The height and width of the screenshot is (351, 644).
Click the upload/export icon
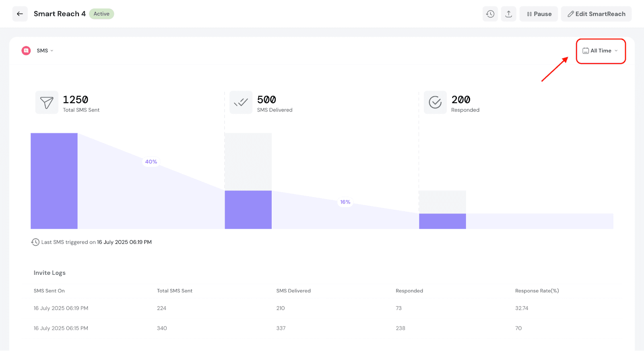(508, 14)
